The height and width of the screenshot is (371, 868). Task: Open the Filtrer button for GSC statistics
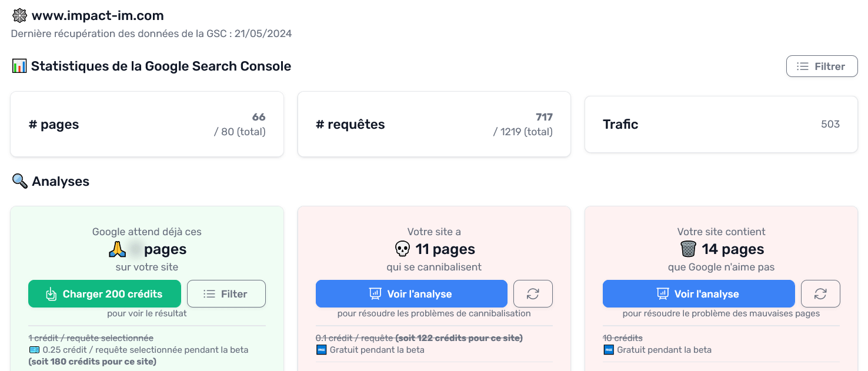click(822, 66)
